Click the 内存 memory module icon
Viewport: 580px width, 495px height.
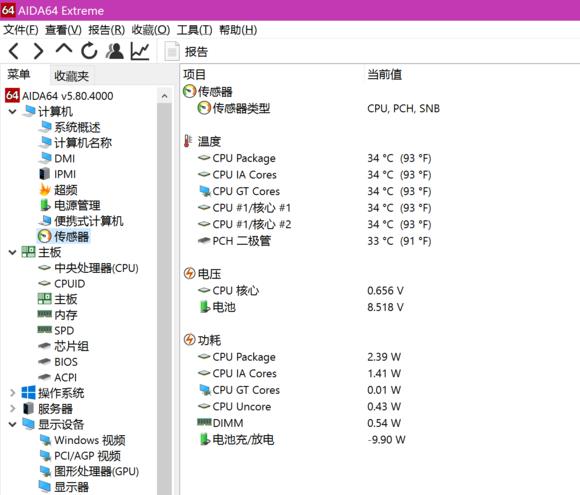pos(45,314)
